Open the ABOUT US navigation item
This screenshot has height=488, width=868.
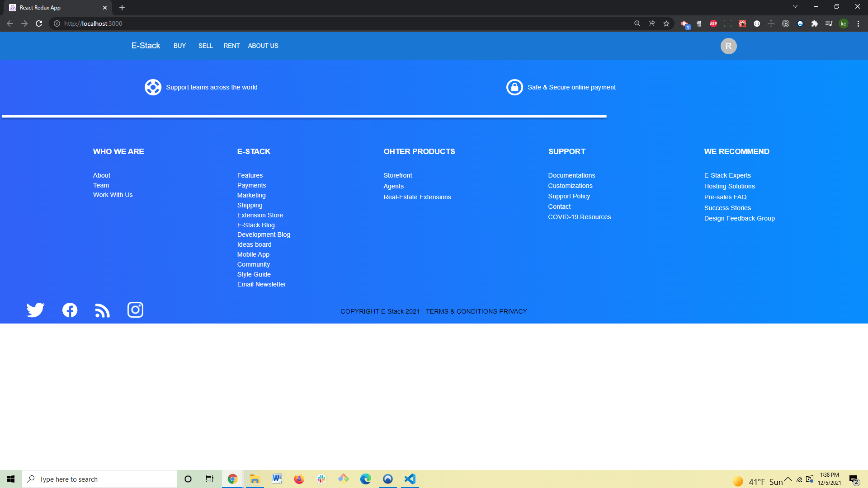(x=263, y=46)
